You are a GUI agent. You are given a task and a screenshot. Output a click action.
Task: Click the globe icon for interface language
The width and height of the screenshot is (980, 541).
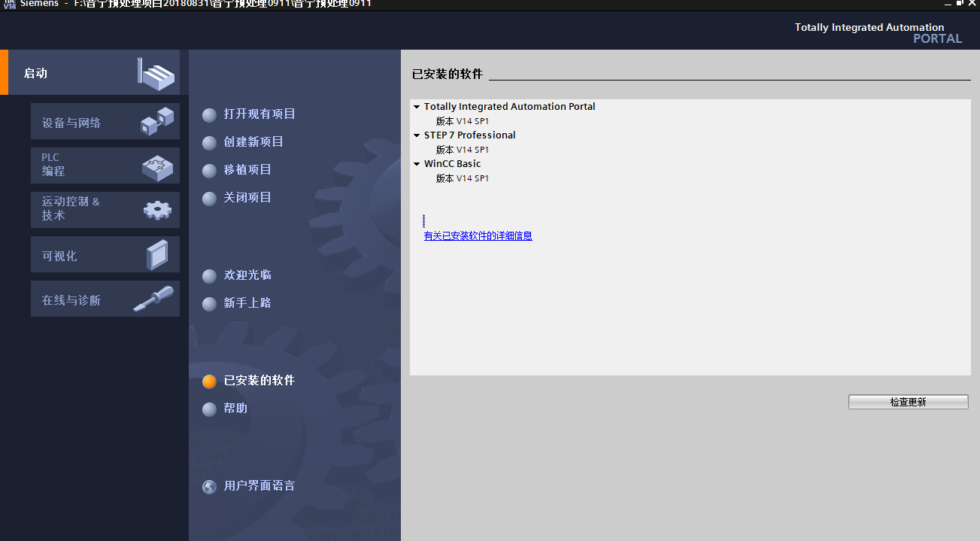[x=209, y=487]
